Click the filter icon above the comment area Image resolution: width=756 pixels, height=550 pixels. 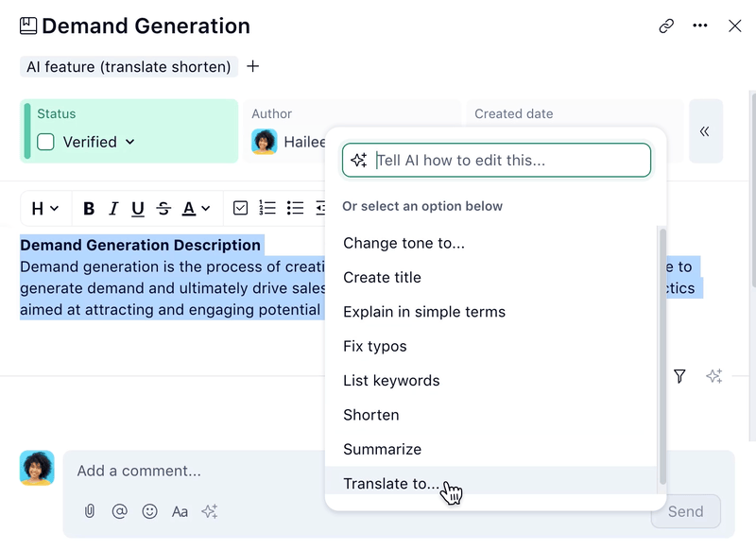point(679,376)
